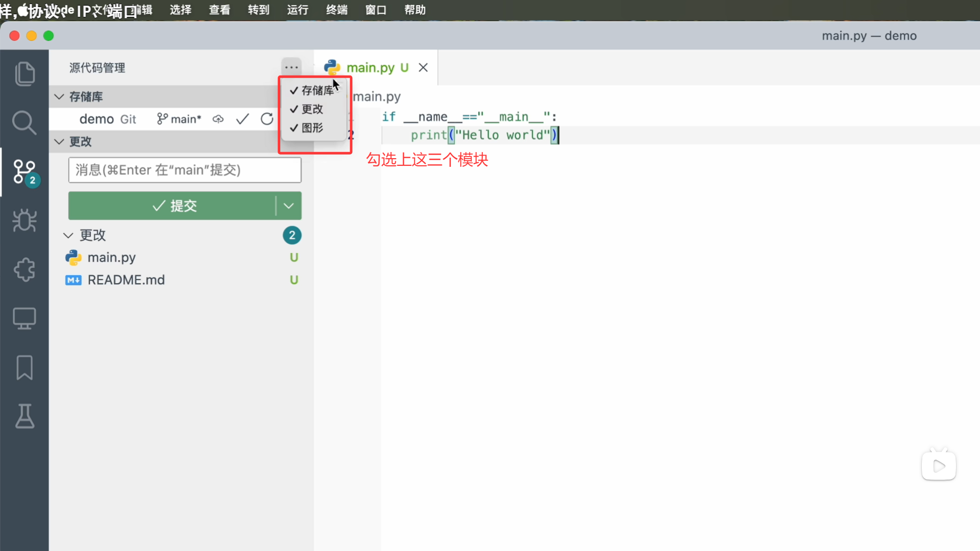Open Remote Explorer monitor icon

pos(24,318)
